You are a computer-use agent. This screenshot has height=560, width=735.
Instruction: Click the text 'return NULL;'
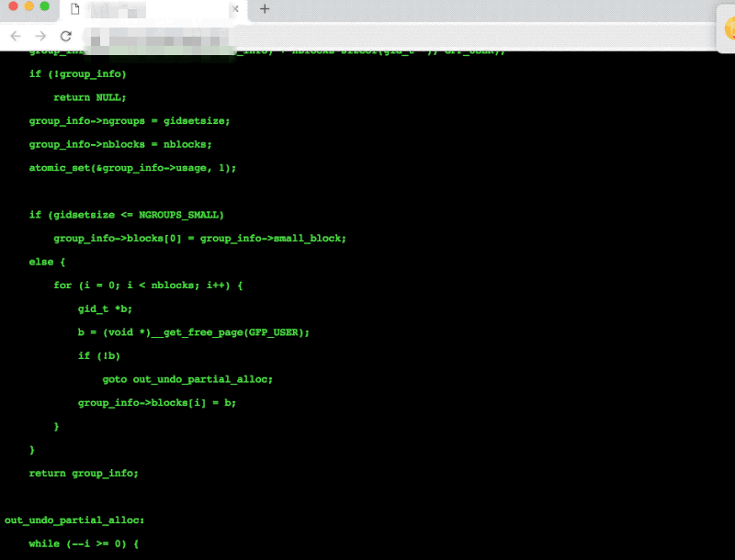[x=90, y=97]
